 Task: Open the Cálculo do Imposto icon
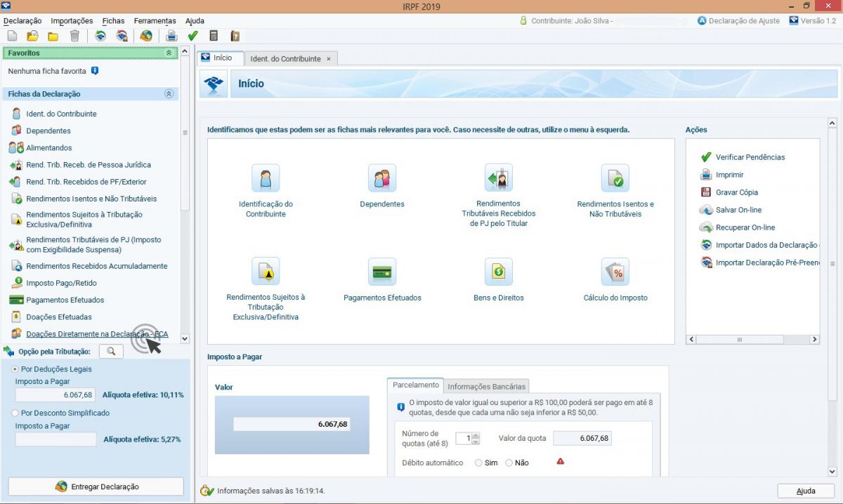tap(615, 272)
